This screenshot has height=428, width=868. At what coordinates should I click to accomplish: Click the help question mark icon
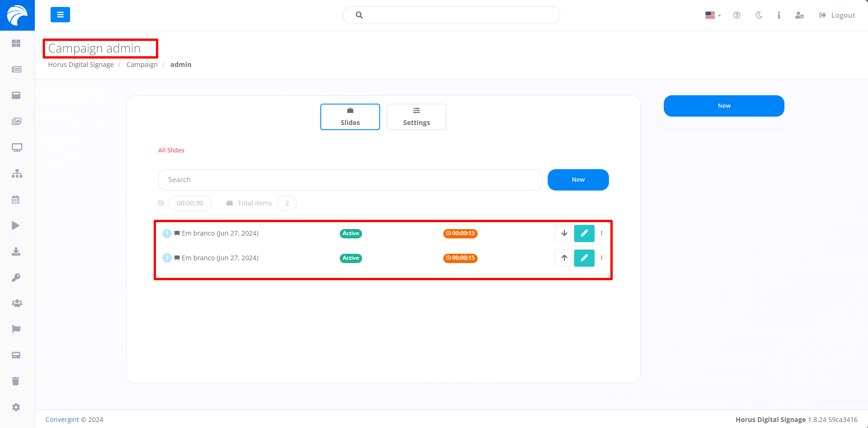coord(737,15)
